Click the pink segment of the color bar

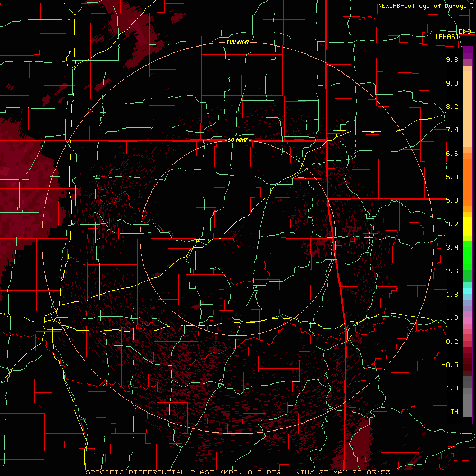point(467,321)
